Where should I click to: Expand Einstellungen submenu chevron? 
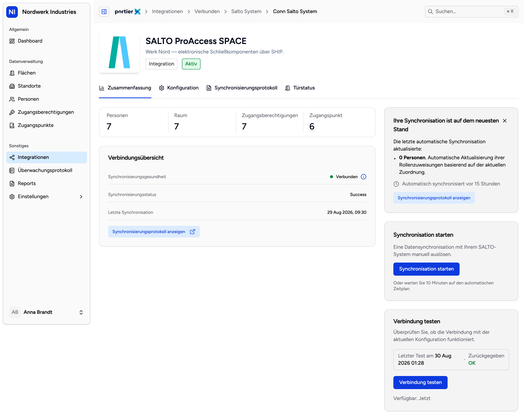tap(81, 197)
